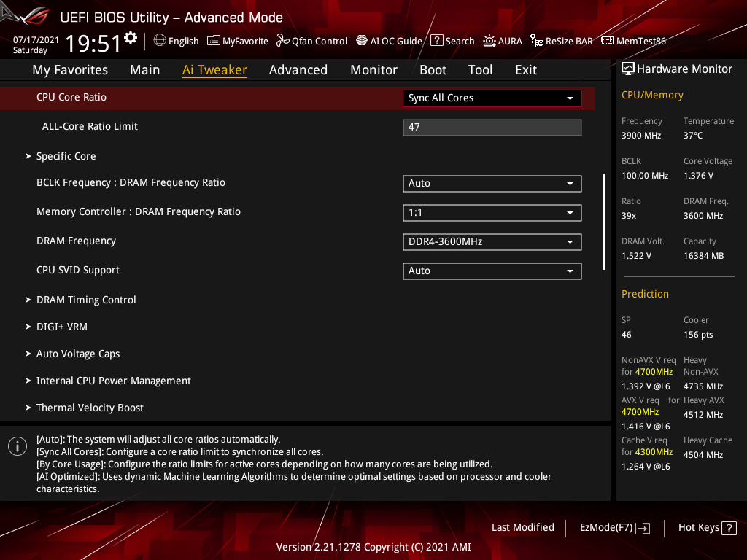This screenshot has height=560, width=747.
Task: Click the Prediction heading
Action: pyautogui.click(x=645, y=294)
